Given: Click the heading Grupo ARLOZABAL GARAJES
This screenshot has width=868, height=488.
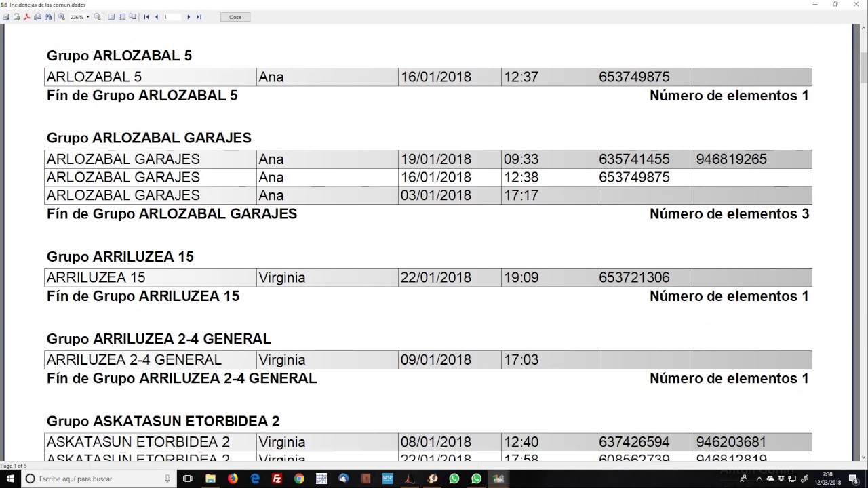Looking at the screenshot, I should pos(149,138).
